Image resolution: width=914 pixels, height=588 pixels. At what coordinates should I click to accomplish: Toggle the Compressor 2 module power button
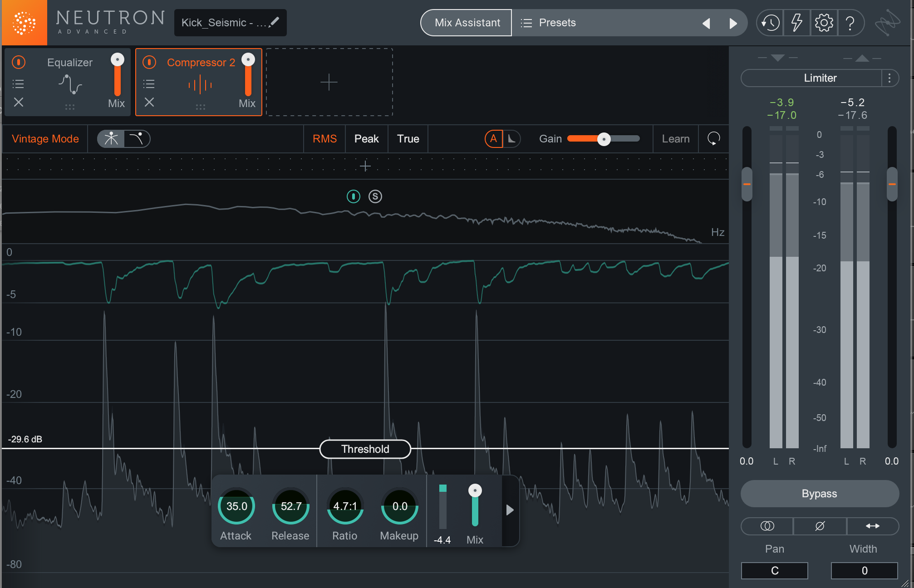click(x=149, y=62)
